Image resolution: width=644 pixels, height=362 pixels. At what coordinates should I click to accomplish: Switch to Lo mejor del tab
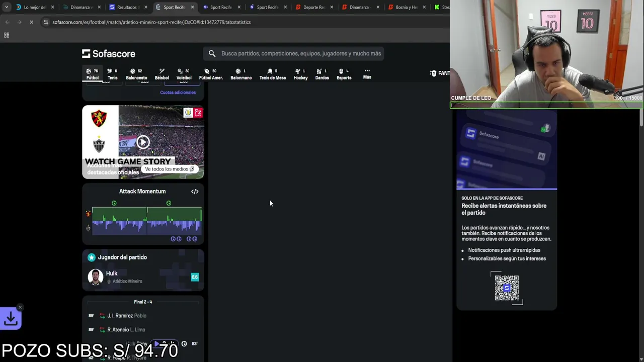coord(35,7)
